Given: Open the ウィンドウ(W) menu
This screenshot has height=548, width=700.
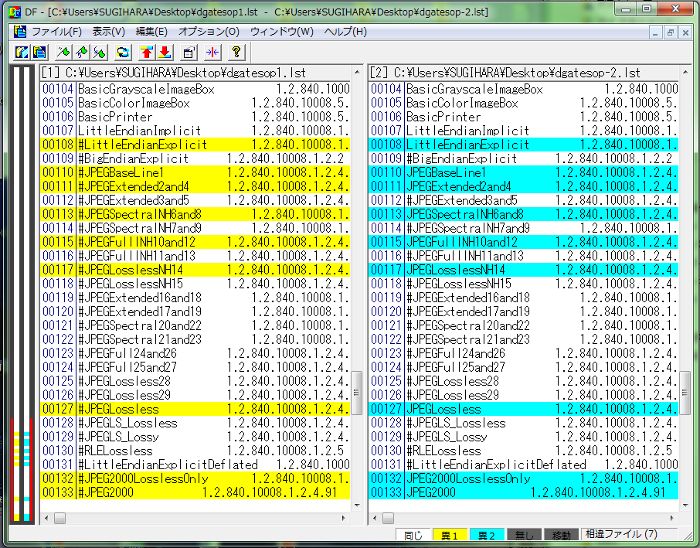Looking at the screenshot, I should 282,32.
